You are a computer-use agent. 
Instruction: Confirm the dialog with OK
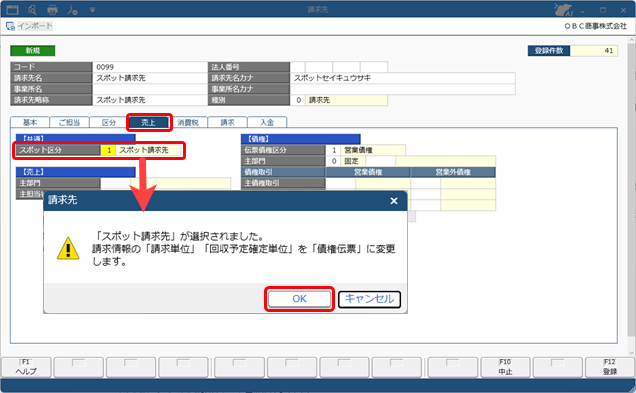299,299
